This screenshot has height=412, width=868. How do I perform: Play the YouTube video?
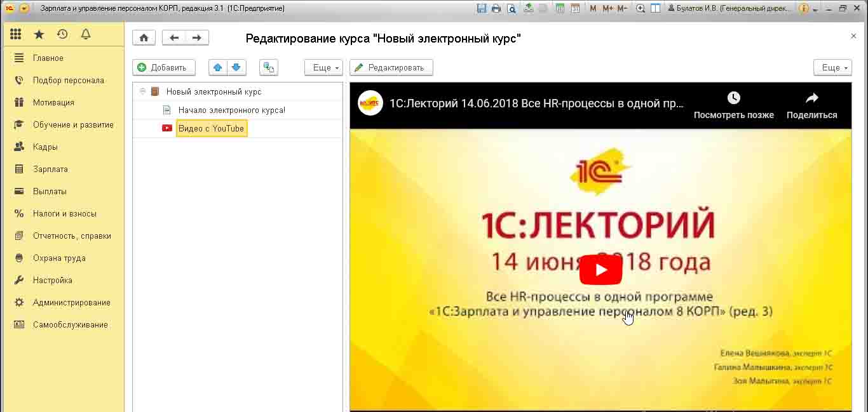click(x=600, y=270)
